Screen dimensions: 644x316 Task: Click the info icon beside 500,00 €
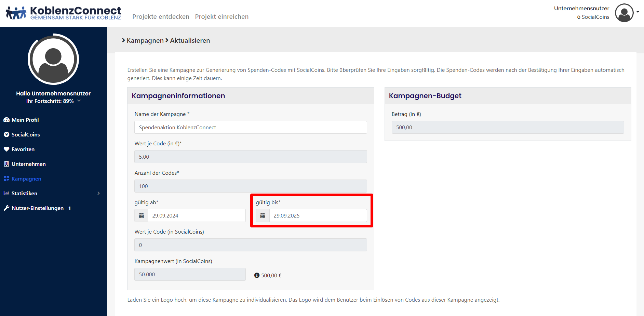pyautogui.click(x=257, y=275)
